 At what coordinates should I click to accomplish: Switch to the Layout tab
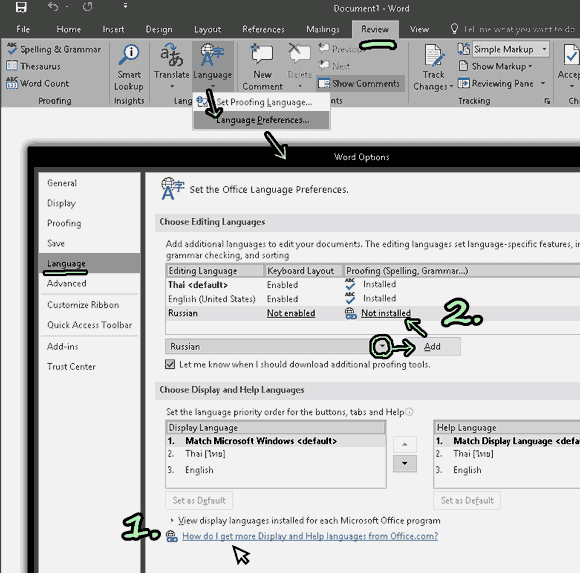click(208, 29)
